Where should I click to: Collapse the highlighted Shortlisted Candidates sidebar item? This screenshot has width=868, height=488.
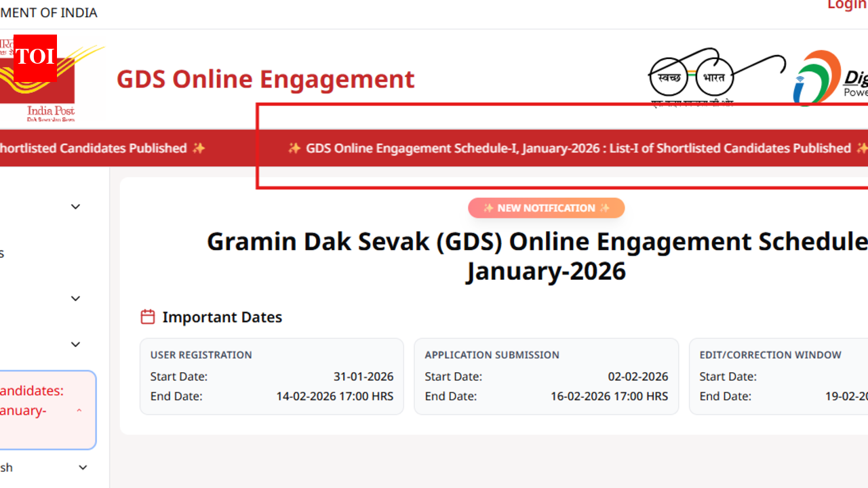[79, 410]
